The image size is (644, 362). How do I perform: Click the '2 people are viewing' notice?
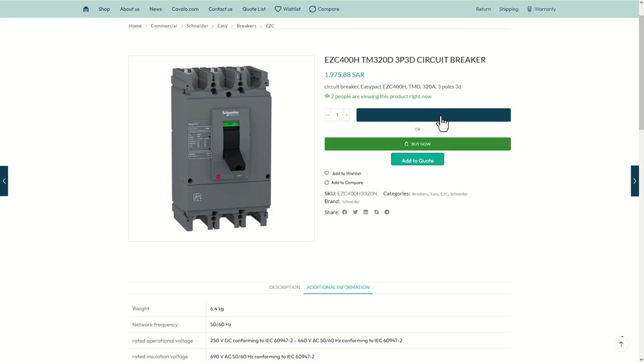[378, 96]
